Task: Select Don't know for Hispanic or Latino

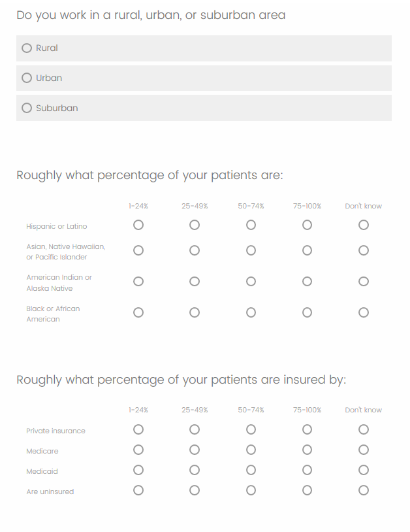Action: (x=364, y=225)
